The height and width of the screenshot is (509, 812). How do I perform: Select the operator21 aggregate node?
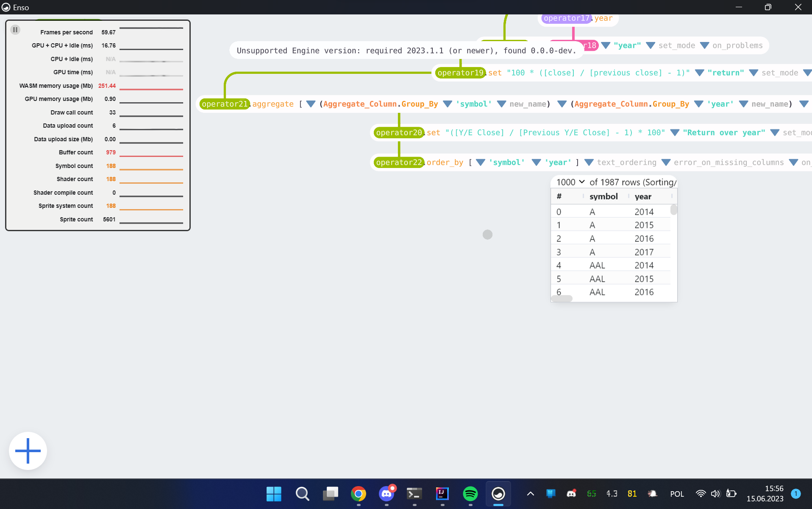[x=225, y=103]
